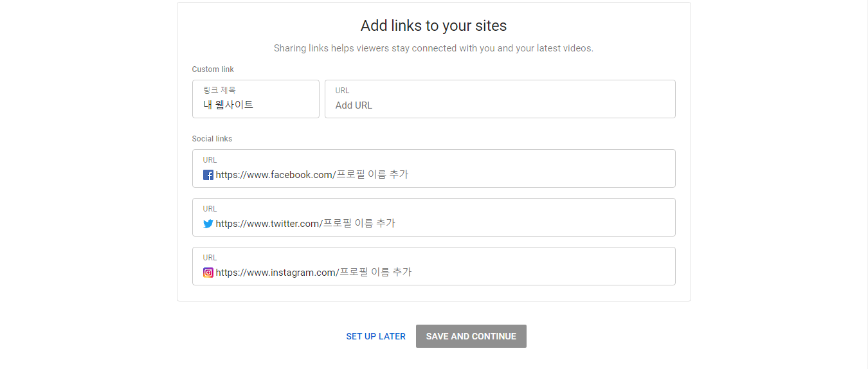
Task: Click the 'Social links' section label
Action: [x=212, y=139]
